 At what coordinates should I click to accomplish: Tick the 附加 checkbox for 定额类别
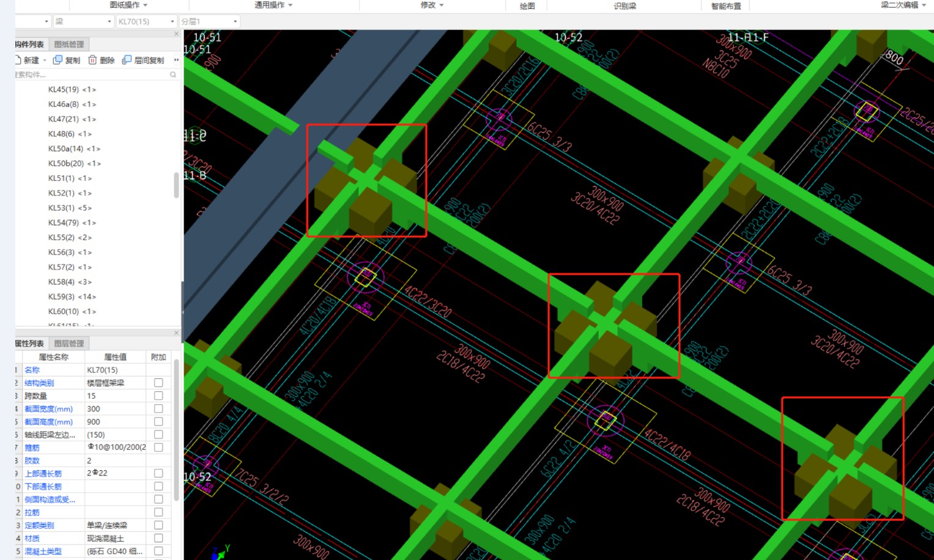(x=158, y=525)
